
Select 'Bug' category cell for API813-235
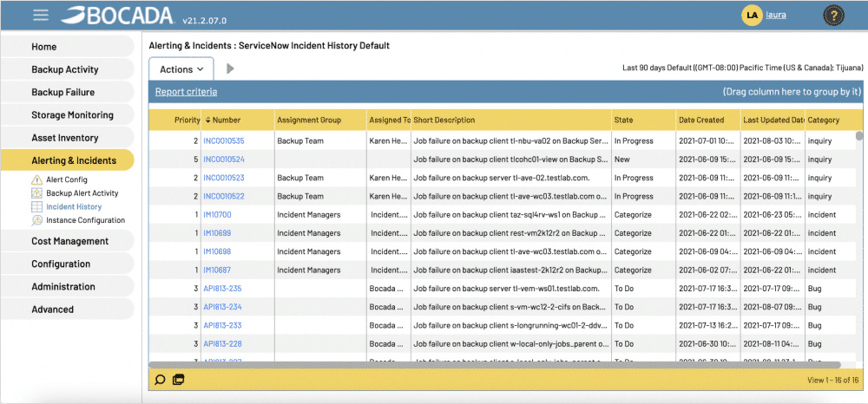[x=829, y=289]
